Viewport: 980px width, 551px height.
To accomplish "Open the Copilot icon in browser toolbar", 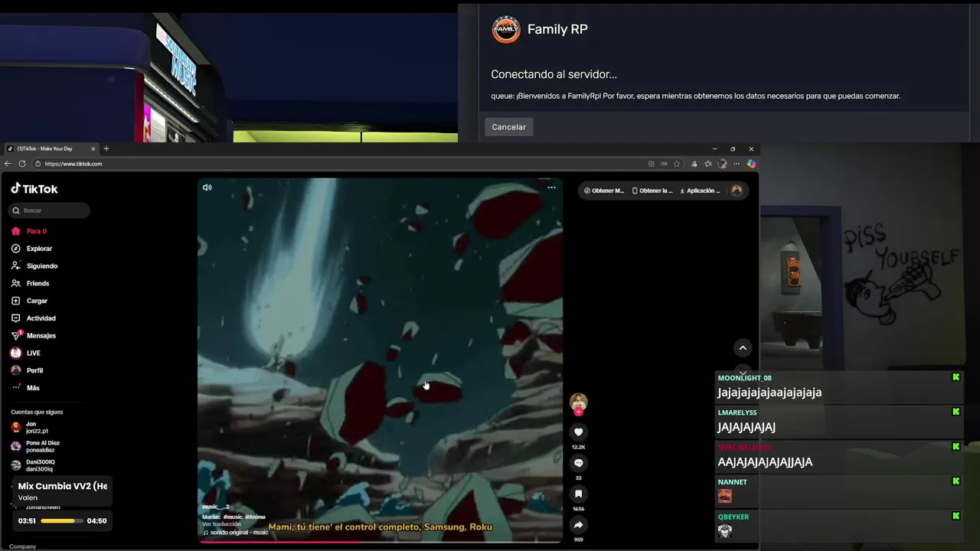I will click(x=751, y=164).
